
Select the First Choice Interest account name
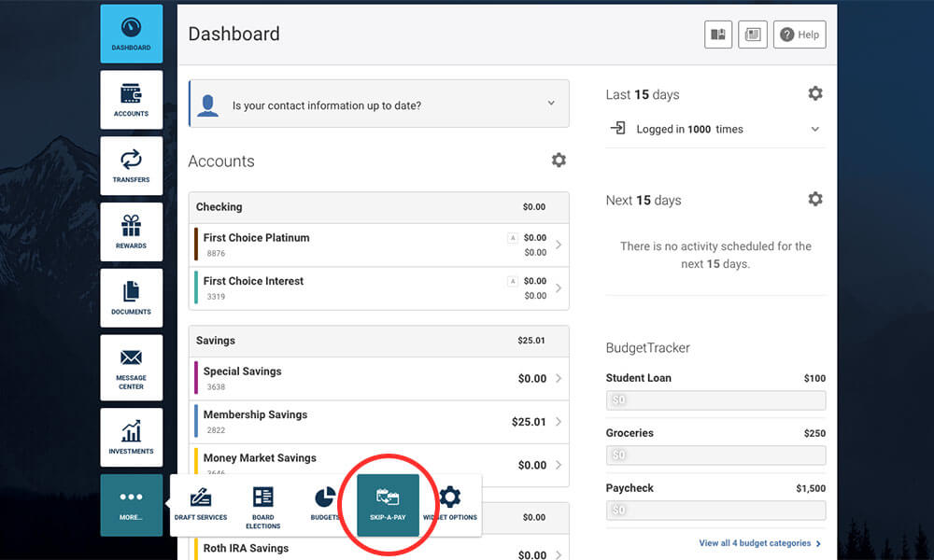(x=253, y=281)
